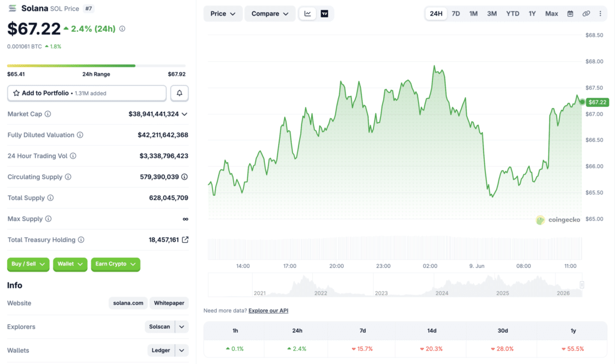The image size is (615, 364).
Task: Open the Ledger wallet link
Action: tap(161, 350)
